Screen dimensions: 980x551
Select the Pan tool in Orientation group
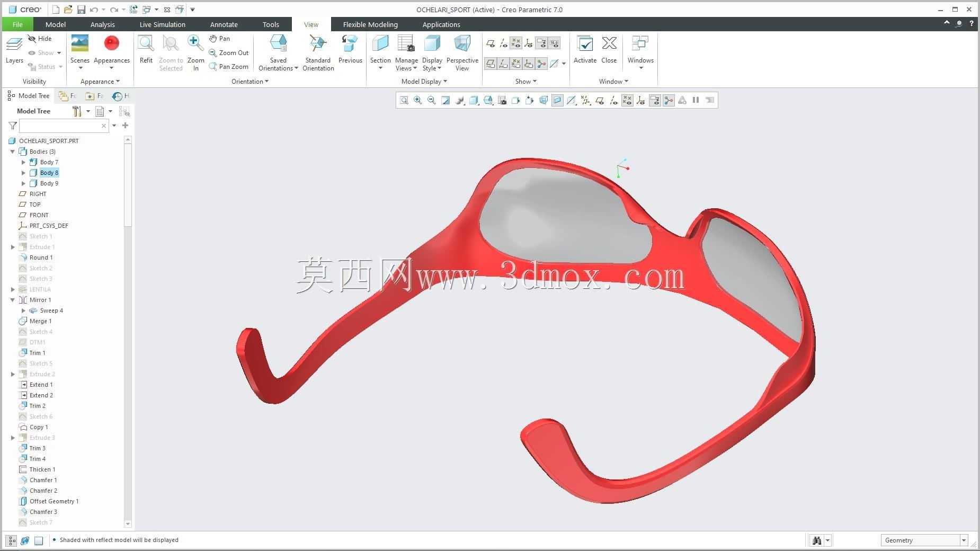tap(219, 39)
